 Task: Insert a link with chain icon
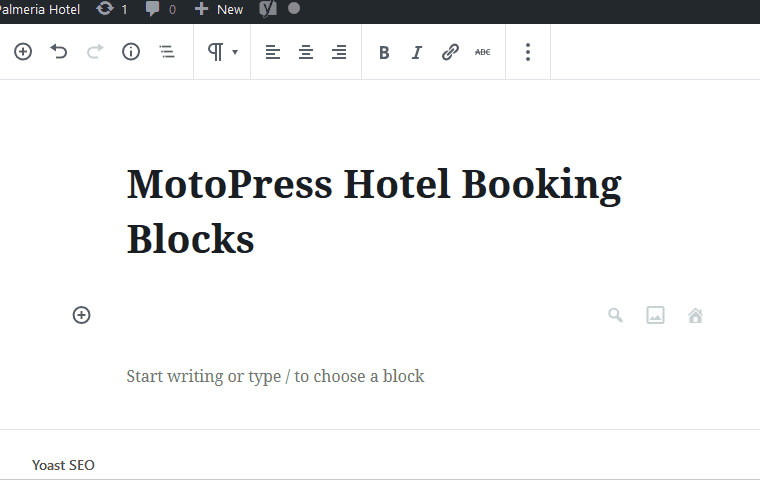click(450, 52)
